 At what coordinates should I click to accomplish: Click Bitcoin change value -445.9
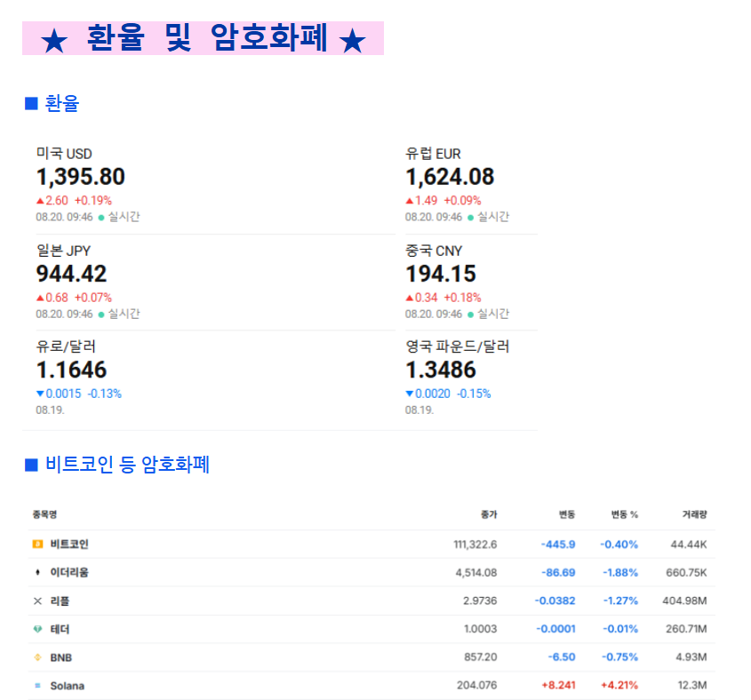pyautogui.click(x=558, y=545)
